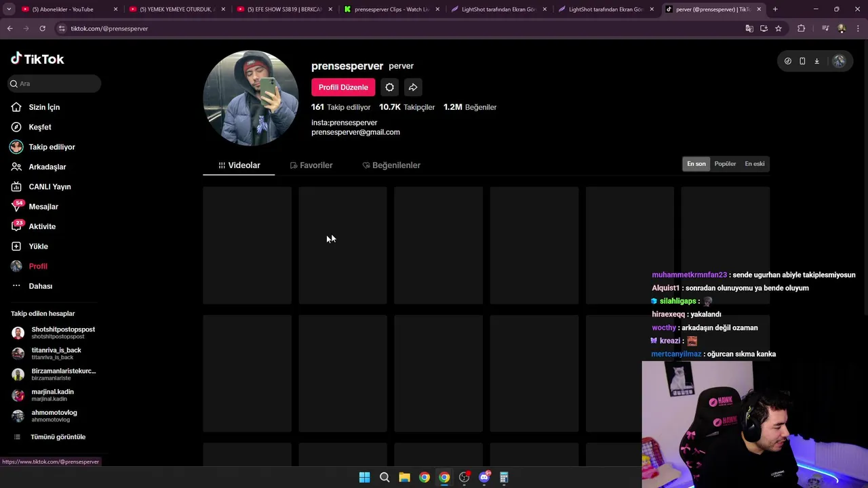868x488 pixels.
Task: Click the large profile picture
Action: [x=251, y=98]
